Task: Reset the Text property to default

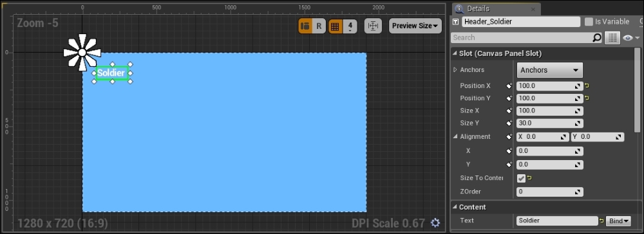Action: (601, 221)
